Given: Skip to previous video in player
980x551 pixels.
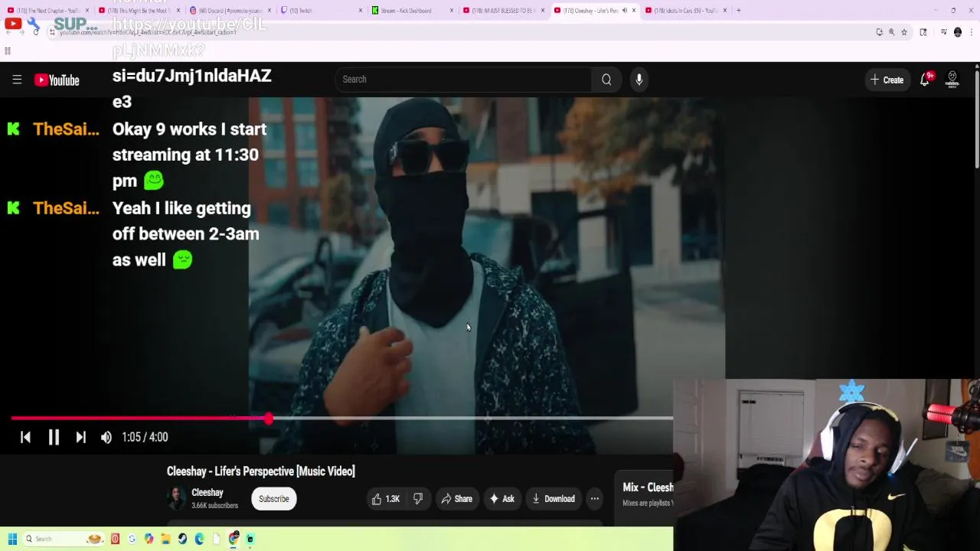Looking at the screenshot, I should (x=25, y=437).
